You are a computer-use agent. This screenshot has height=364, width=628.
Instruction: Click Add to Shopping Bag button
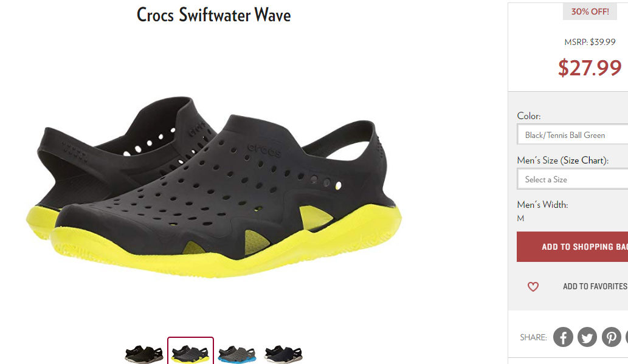572,247
